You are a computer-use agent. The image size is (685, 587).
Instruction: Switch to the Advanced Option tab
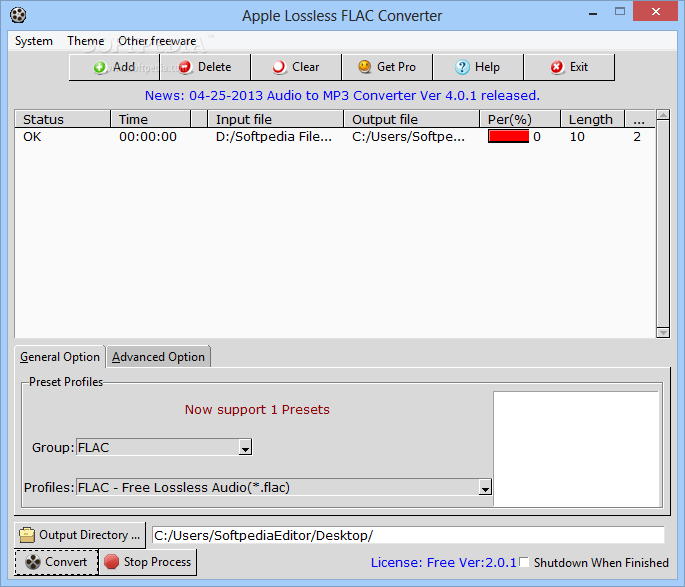click(x=158, y=357)
